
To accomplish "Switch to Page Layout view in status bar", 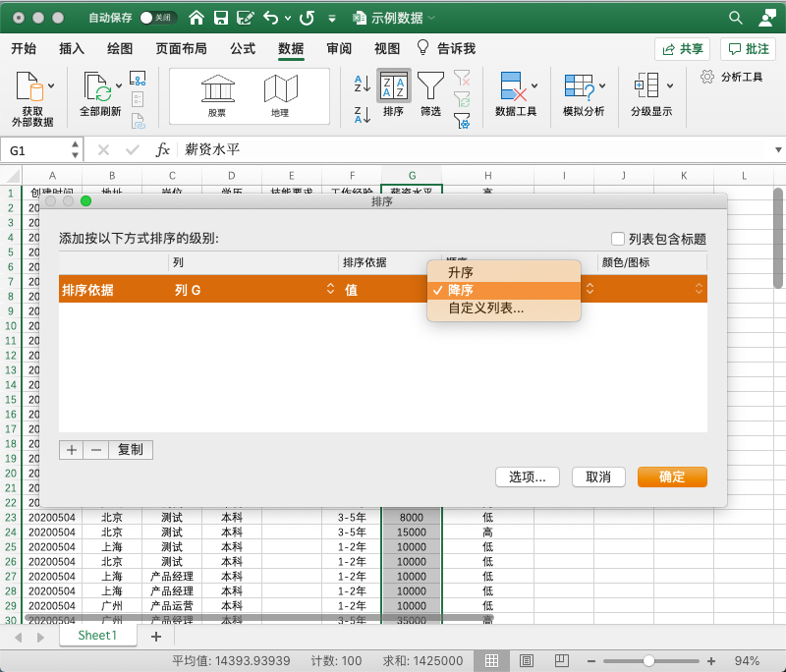I will point(526,660).
